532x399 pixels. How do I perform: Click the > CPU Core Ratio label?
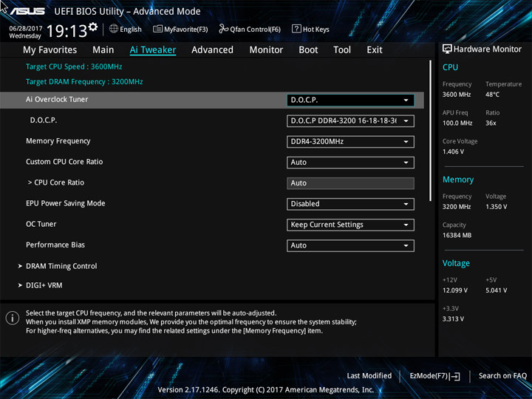coord(56,183)
